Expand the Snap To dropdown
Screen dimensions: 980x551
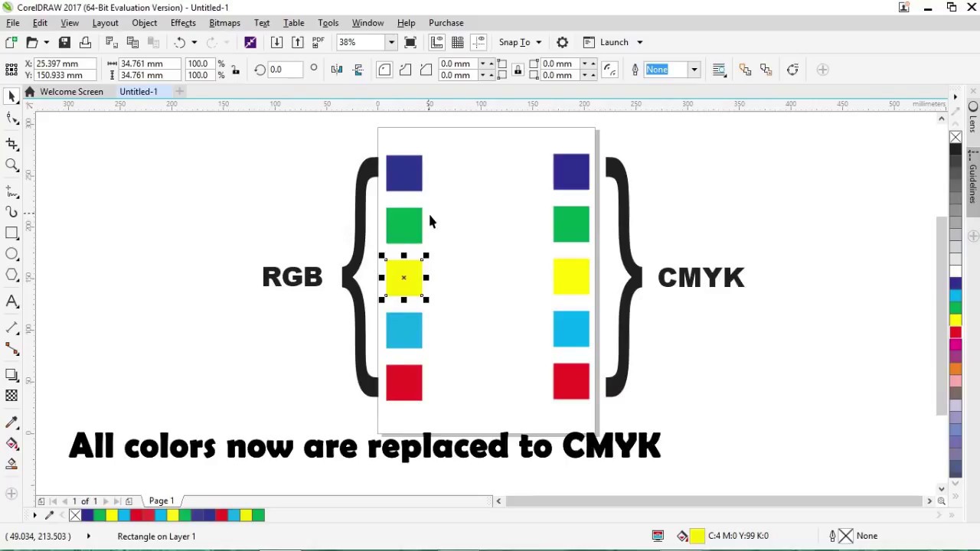[538, 42]
